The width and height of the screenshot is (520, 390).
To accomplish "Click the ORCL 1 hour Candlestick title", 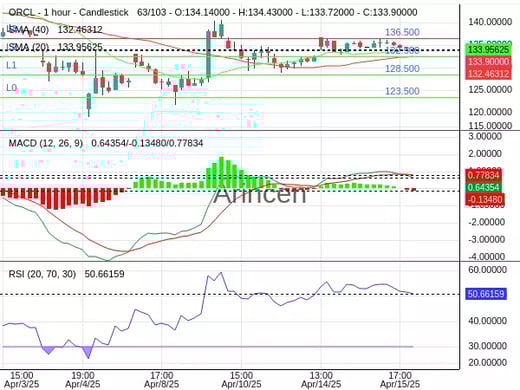I will pyautogui.click(x=68, y=13).
